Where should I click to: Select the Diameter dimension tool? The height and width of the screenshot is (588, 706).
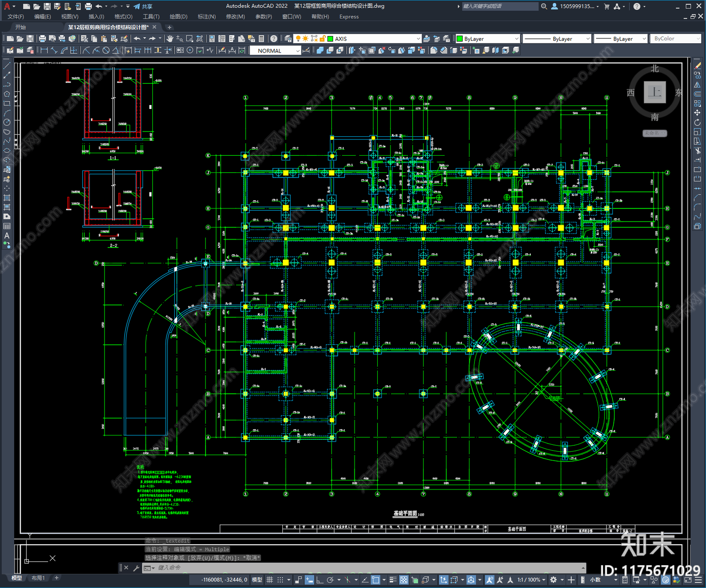106,50
